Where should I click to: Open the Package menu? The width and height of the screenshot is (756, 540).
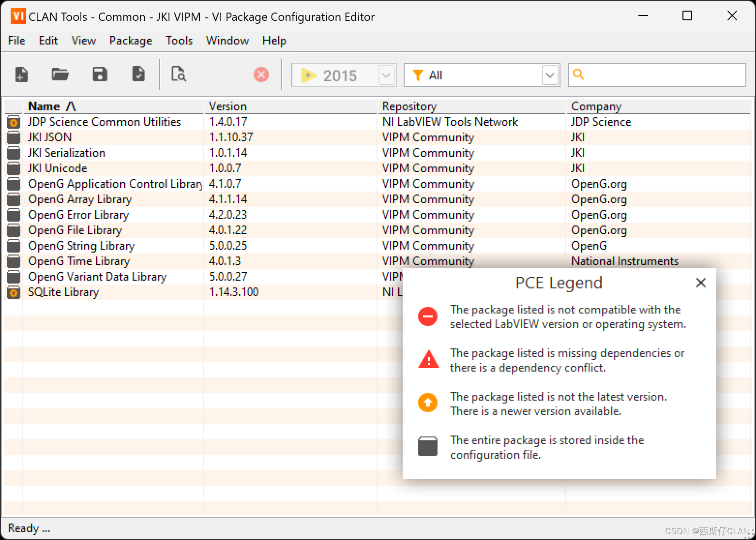130,41
